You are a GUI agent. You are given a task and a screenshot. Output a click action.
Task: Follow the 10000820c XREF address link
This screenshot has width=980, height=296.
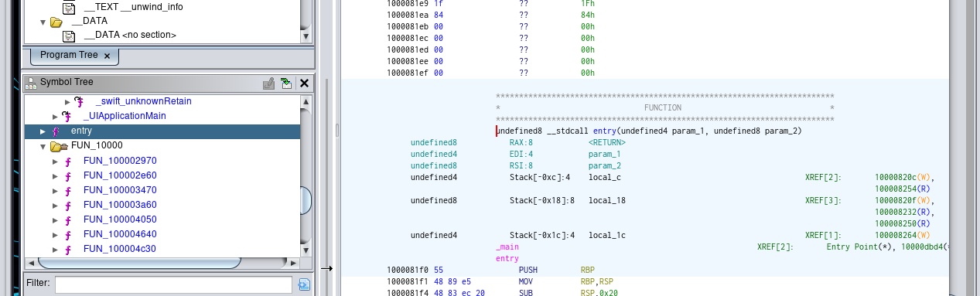tap(901, 177)
